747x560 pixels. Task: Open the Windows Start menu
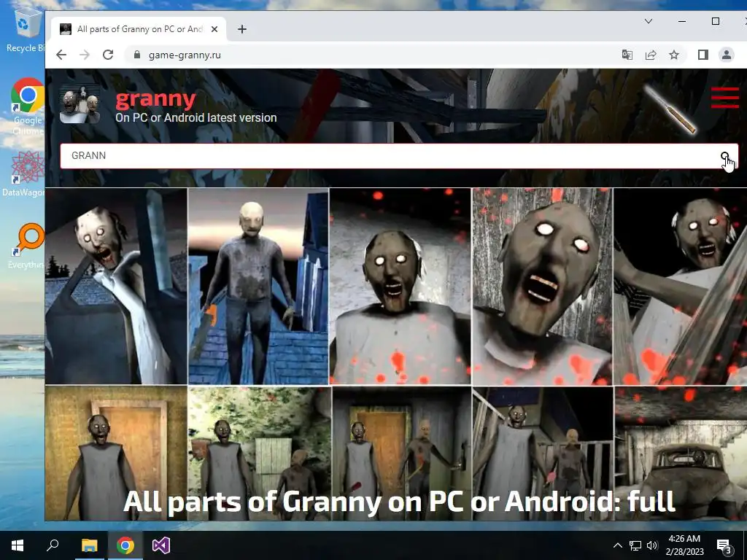click(x=18, y=545)
